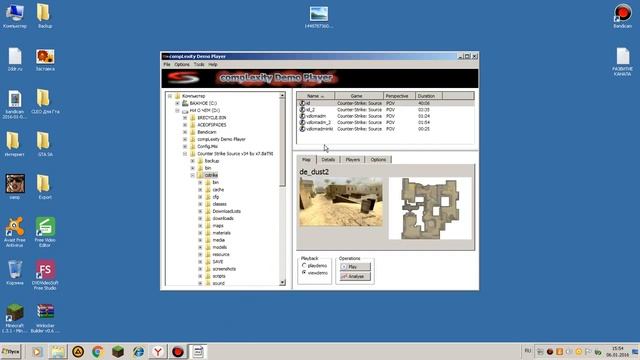Click the 'vzlomadm' demo file icon
640x360 pixels.
(302, 116)
